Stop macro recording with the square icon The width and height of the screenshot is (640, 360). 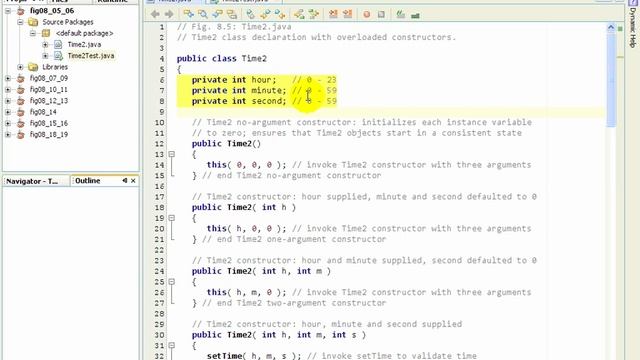[x=381, y=15]
